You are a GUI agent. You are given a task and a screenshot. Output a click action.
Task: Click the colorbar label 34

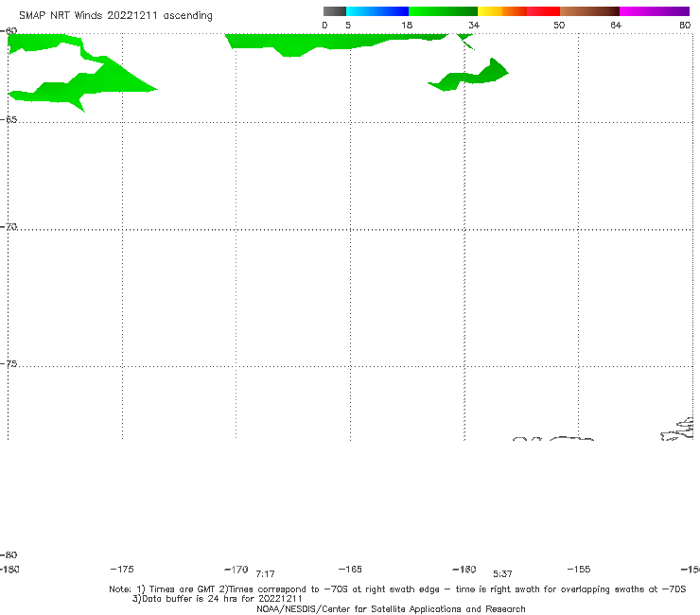click(x=474, y=26)
